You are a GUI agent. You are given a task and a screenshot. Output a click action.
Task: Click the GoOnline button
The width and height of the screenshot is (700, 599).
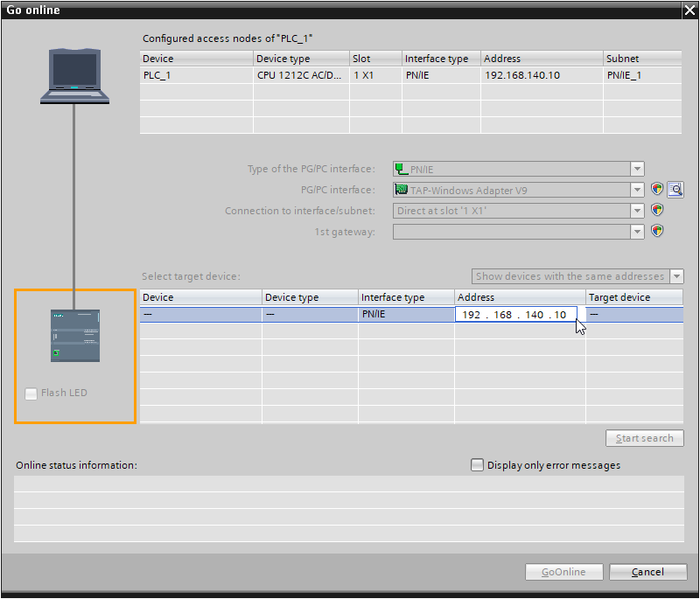563,572
